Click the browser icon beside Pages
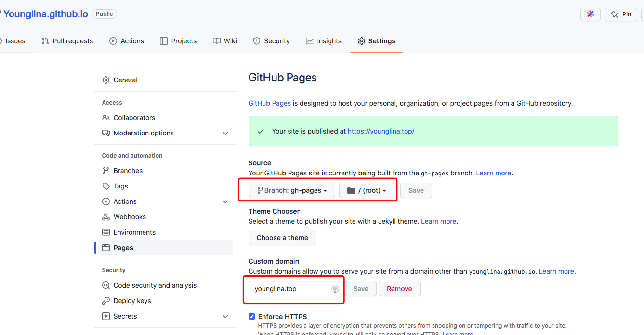 106,248
